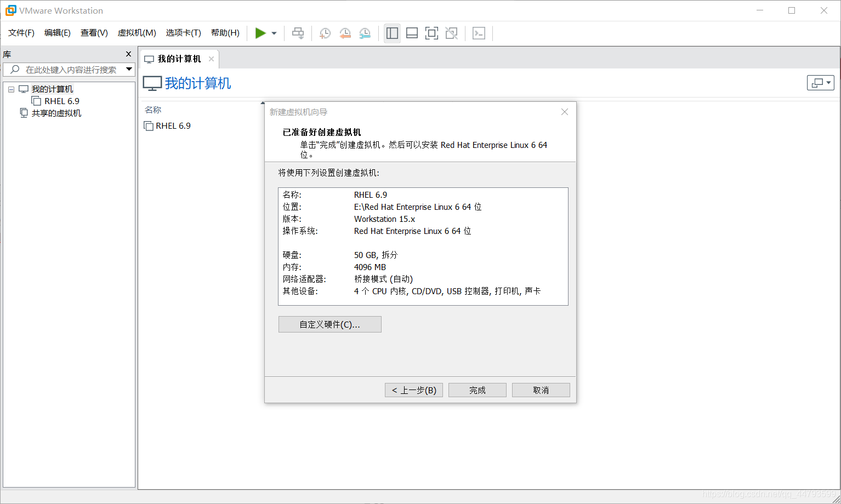Toggle the thumbnail bar visibility
841x504 pixels.
point(412,33)
